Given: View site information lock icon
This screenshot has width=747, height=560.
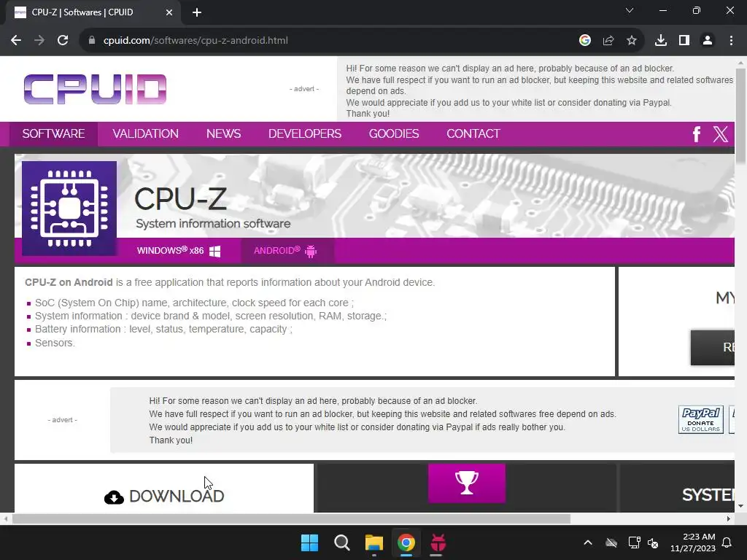Looking at the screenshot, I should tap(91, 41).
